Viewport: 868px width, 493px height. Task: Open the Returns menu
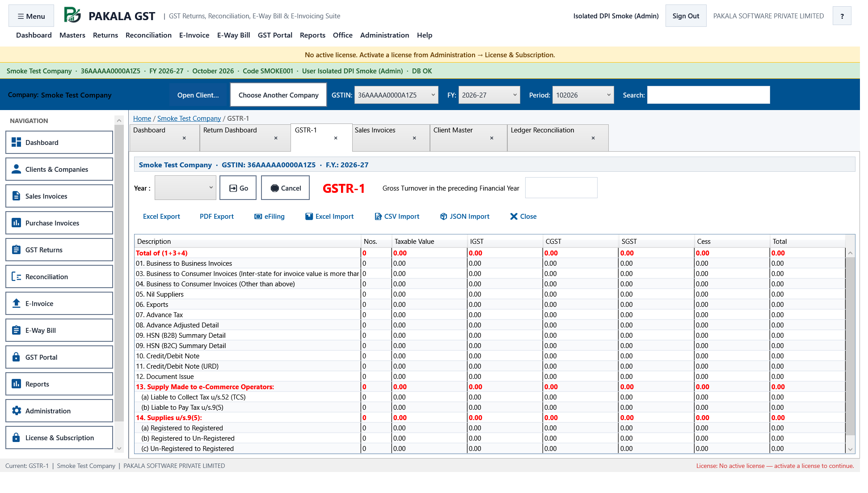(105, 35)
